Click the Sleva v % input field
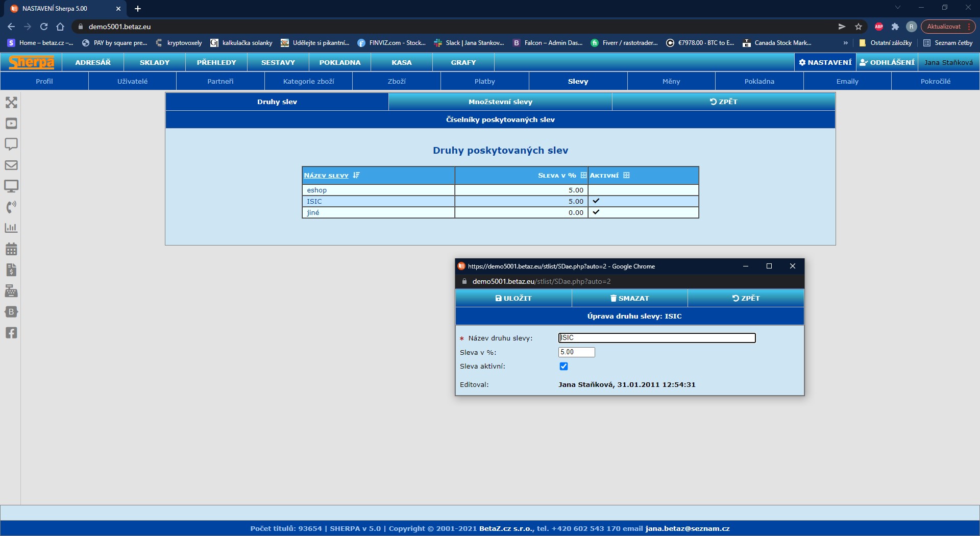 click(576, 352)
